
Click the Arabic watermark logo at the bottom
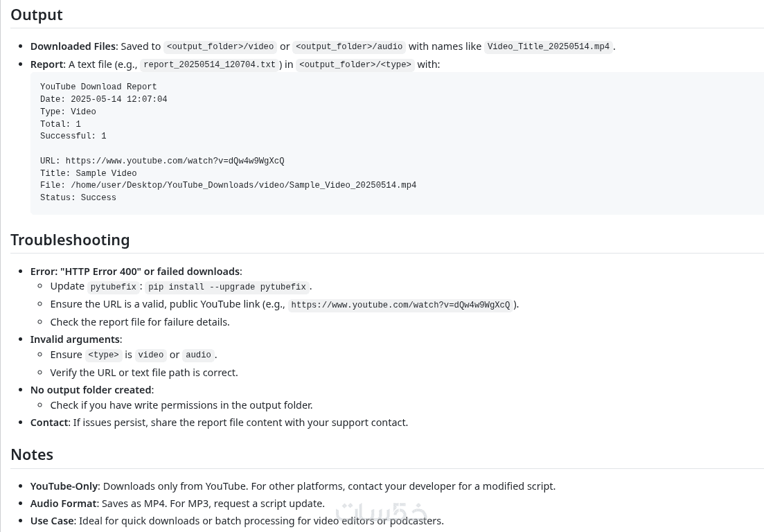click(381, 512)
